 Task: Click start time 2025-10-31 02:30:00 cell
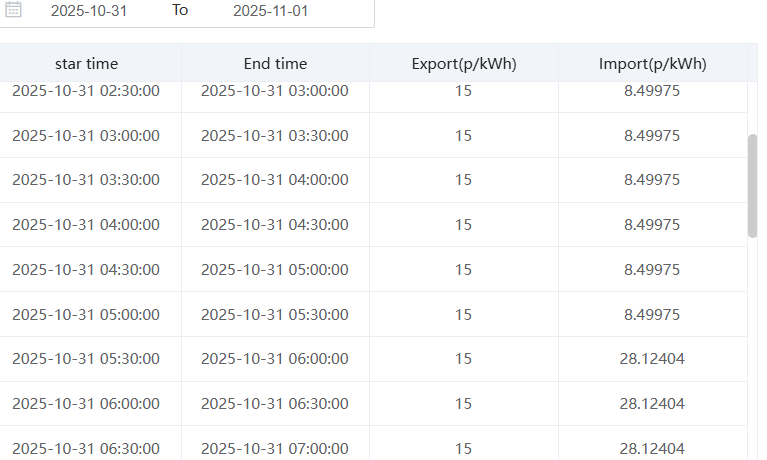pyautogui.click(x=86, y=91)
